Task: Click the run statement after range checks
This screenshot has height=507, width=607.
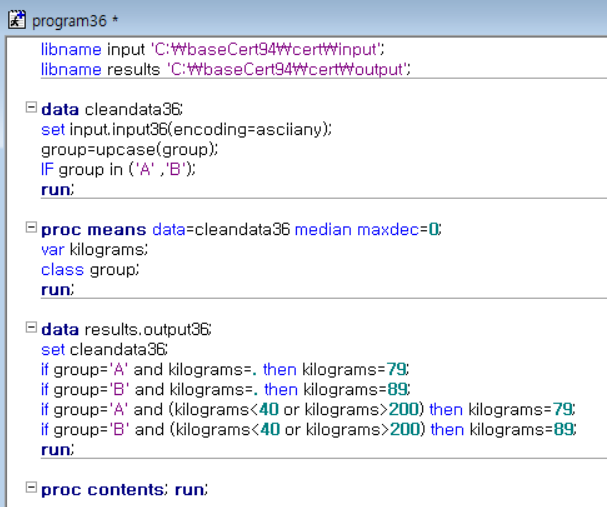Action: (58, 450)
